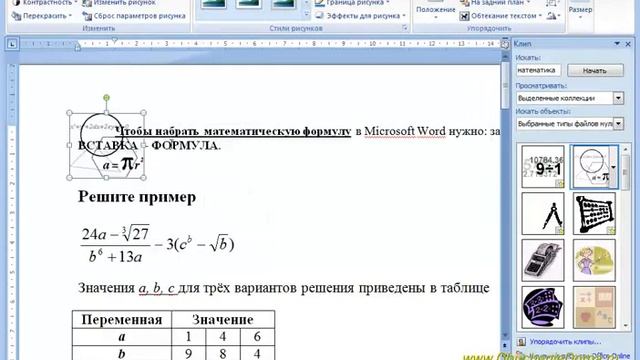Click the document vertical scrollbar thumb

point(505,86)
